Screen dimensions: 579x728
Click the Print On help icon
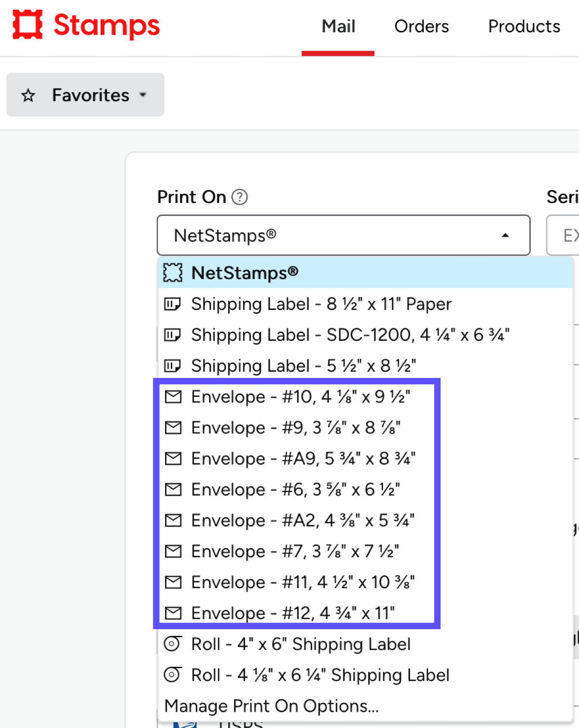[240, 197]
